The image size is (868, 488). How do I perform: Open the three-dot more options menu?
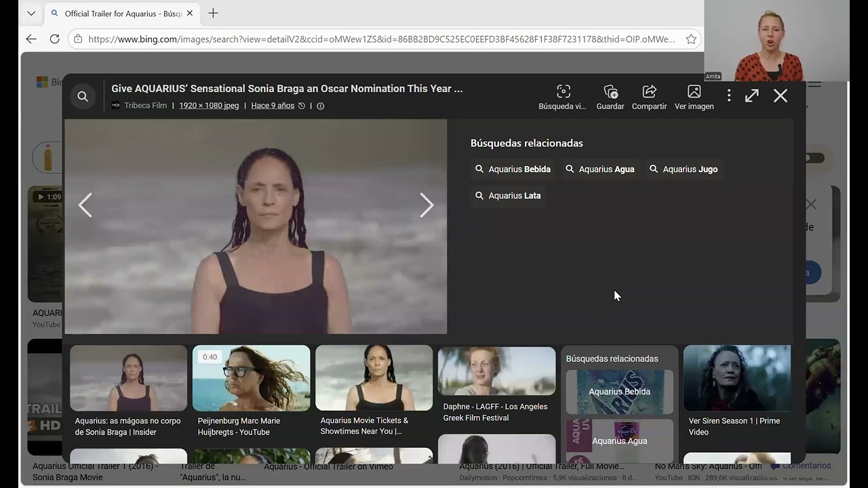(729, 96)
